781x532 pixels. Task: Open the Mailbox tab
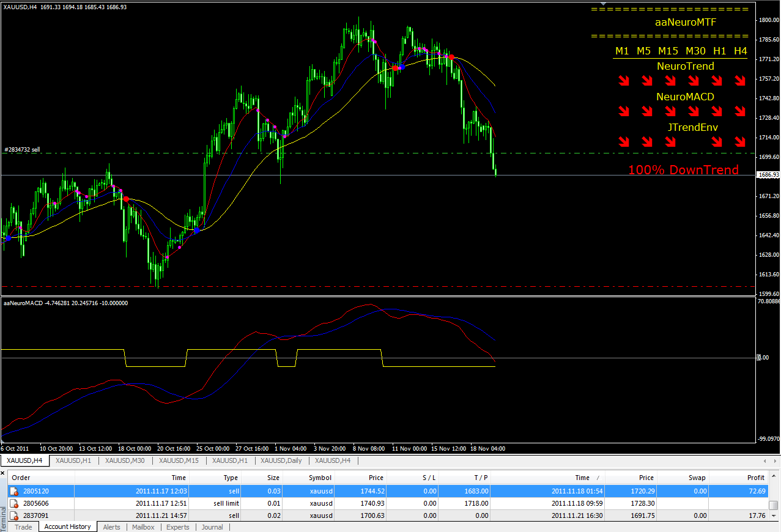[x=143, y=526]
